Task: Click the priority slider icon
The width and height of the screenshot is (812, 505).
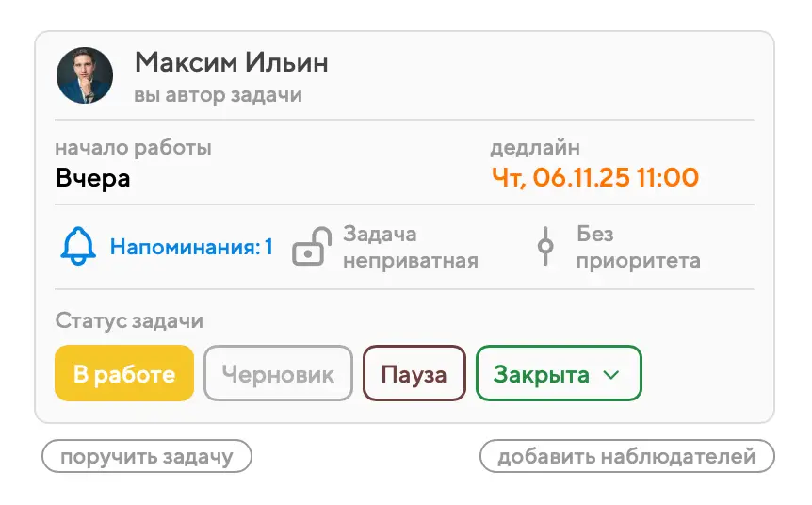Action: (544, 247)
